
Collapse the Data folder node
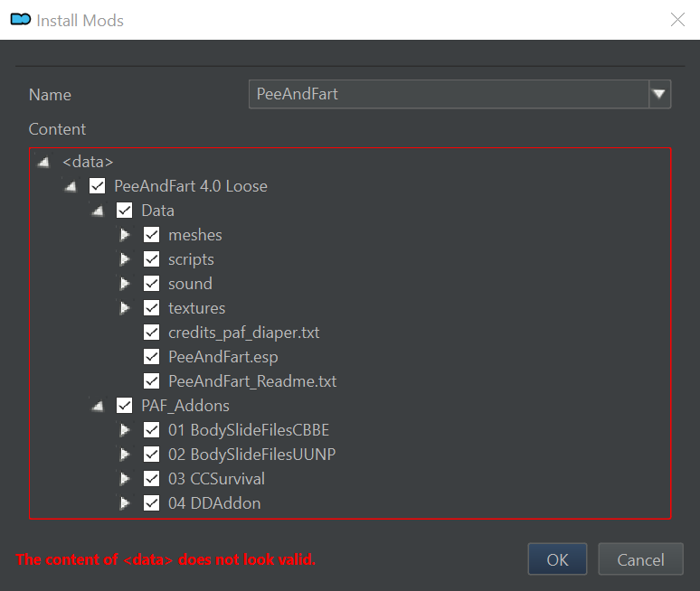click(98, 211)
